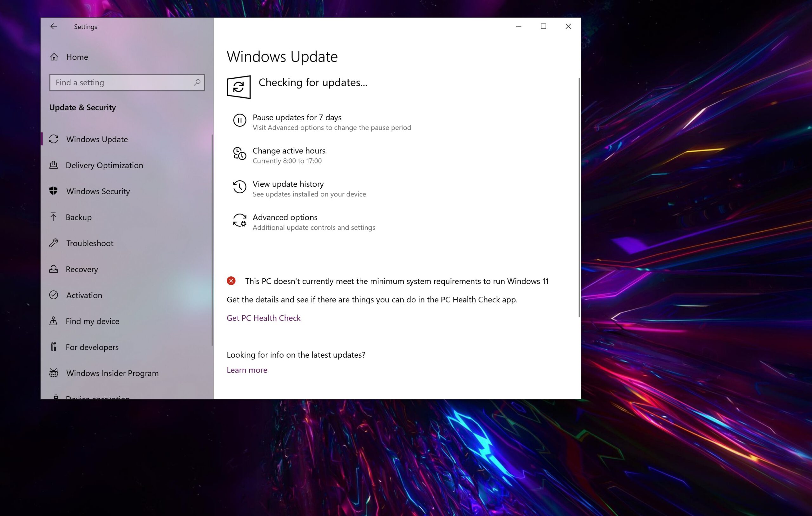Click the Backup upload arrow icon
812x516 pixels.
pos(53,217)
